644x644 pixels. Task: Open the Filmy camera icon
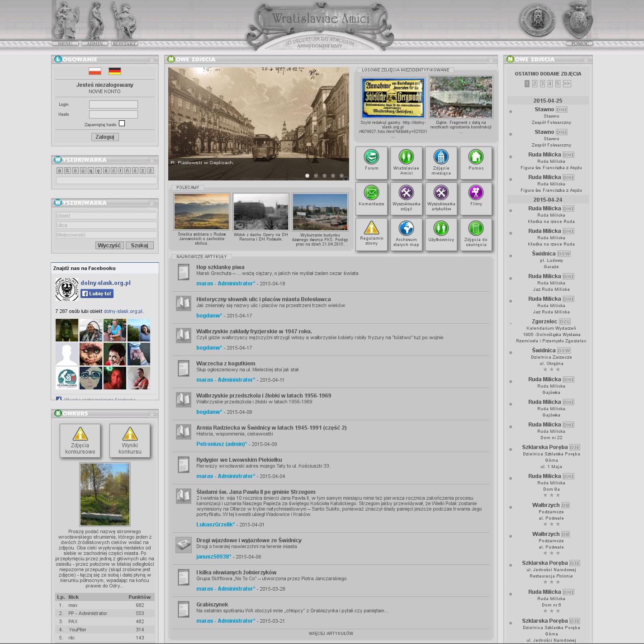click(476, 193)
